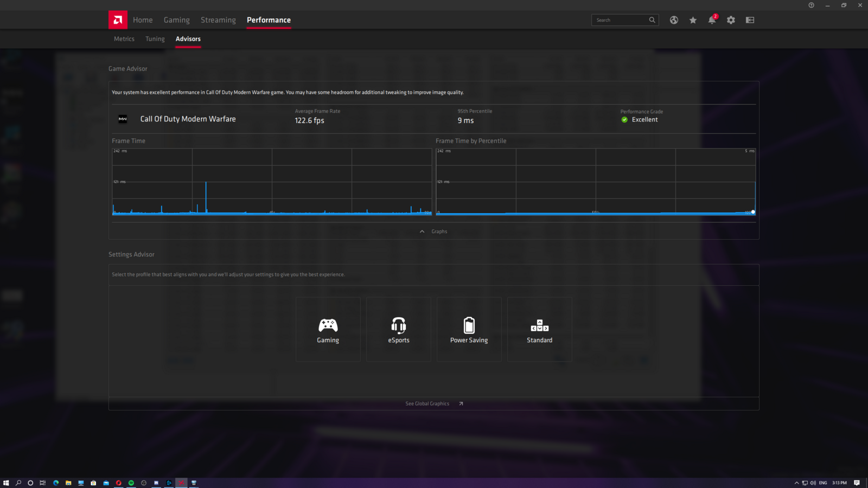
Task: Open the Windows Start menu
Action: (6, 483)
